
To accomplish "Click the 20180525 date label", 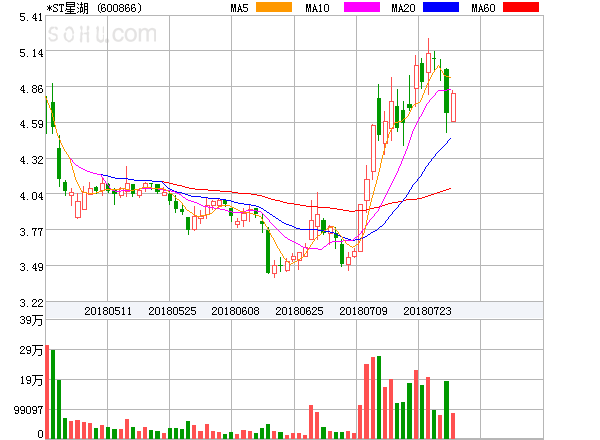I will pyautogui.click(x=172, y=311).
